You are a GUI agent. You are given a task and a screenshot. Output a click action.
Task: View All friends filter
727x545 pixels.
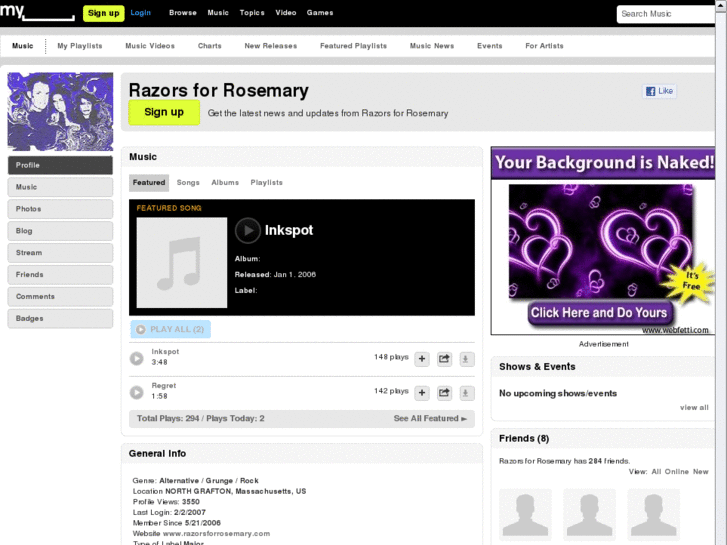click(x=656, y=472)
